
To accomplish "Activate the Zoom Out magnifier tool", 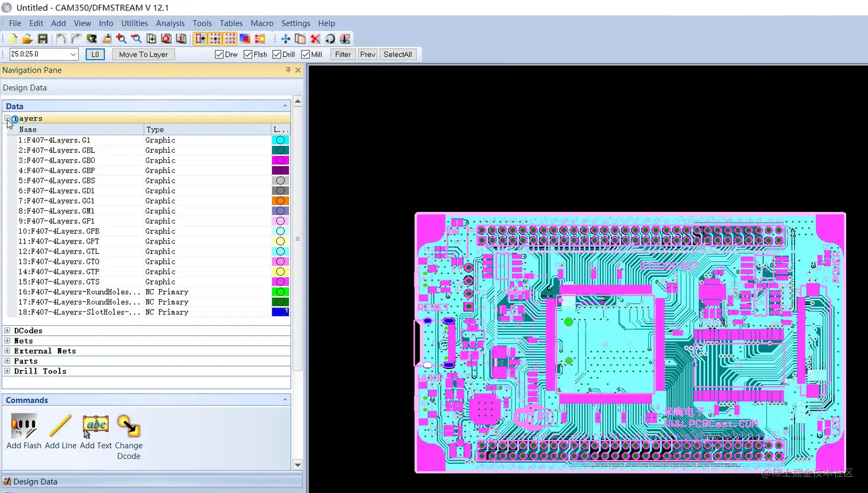I will [x=136, y=38].
